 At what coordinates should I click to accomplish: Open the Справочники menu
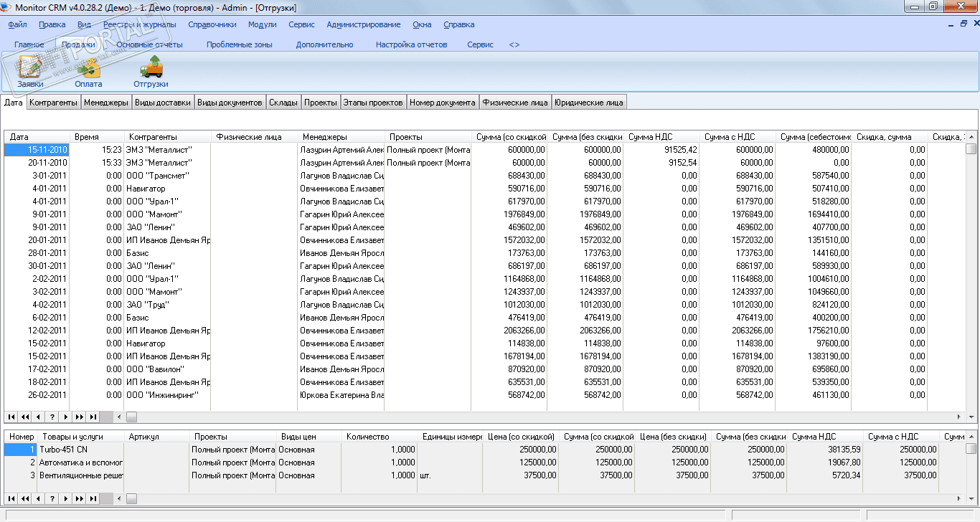point(212,24)
